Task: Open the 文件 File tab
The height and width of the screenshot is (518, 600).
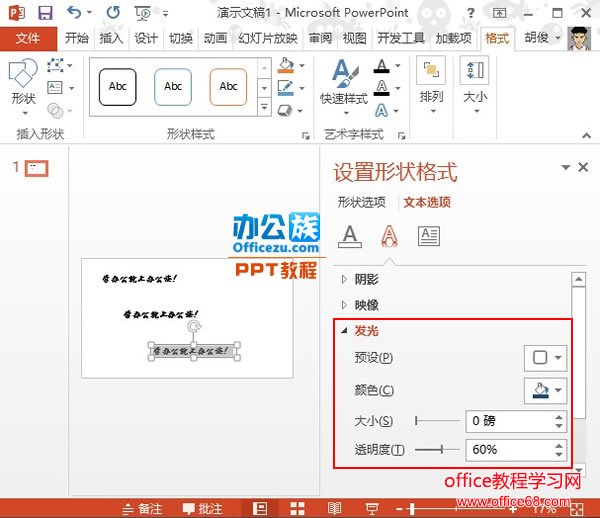Action: pyautogui.click(x=28, y=38)
